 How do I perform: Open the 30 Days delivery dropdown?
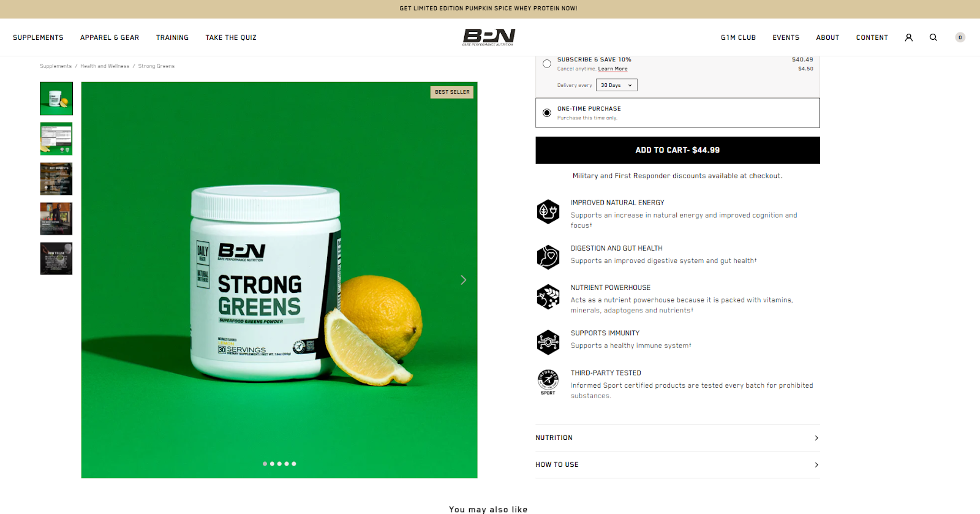tap(617, 85)
